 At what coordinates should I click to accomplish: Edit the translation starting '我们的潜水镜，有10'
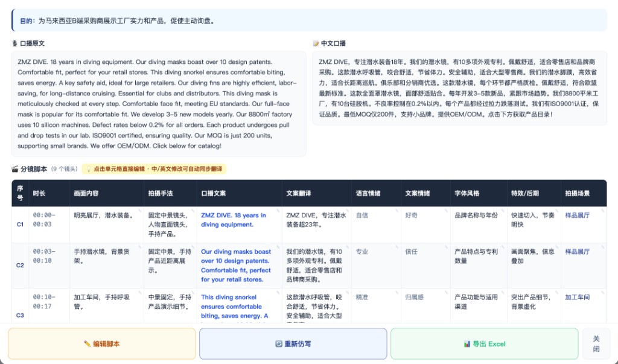[316, 266]
